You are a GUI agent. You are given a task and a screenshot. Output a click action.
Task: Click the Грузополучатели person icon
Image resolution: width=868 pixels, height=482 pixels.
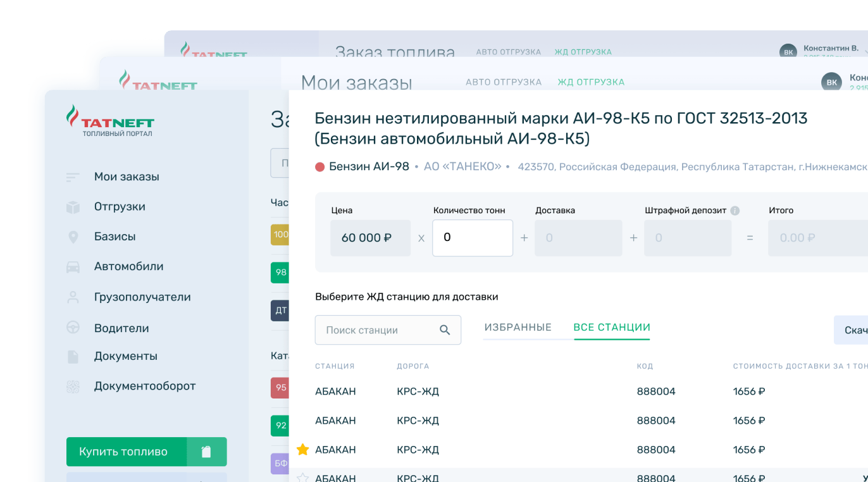pos(73,297)
